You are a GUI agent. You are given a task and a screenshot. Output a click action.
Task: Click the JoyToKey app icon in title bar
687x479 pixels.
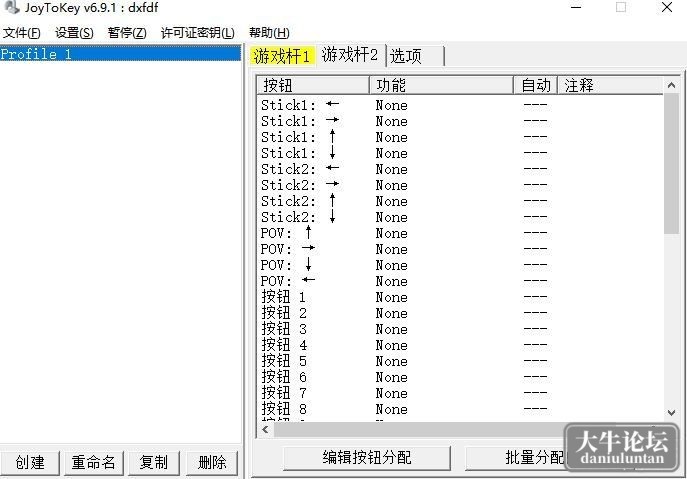11,7
